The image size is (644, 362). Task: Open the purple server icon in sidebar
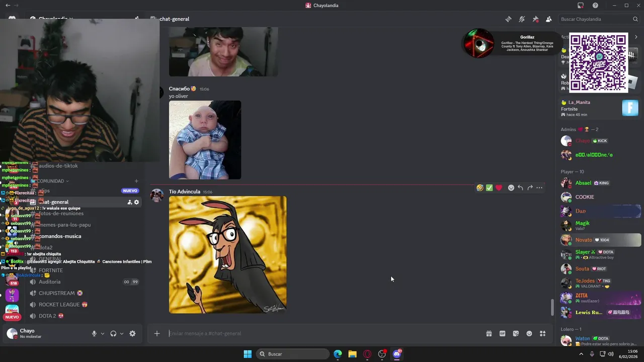coord(12,295)
